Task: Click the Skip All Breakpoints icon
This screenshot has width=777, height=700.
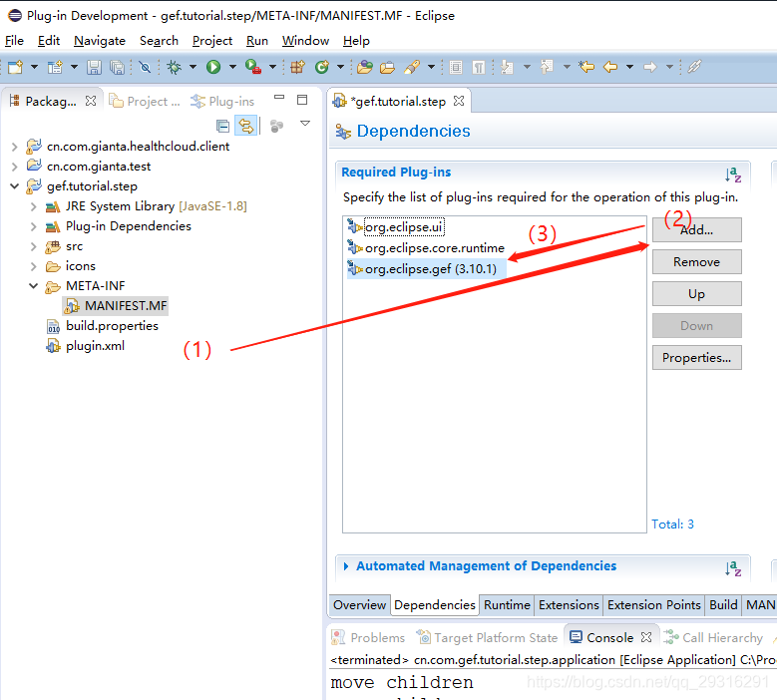Action: click(x=145, y=67)
